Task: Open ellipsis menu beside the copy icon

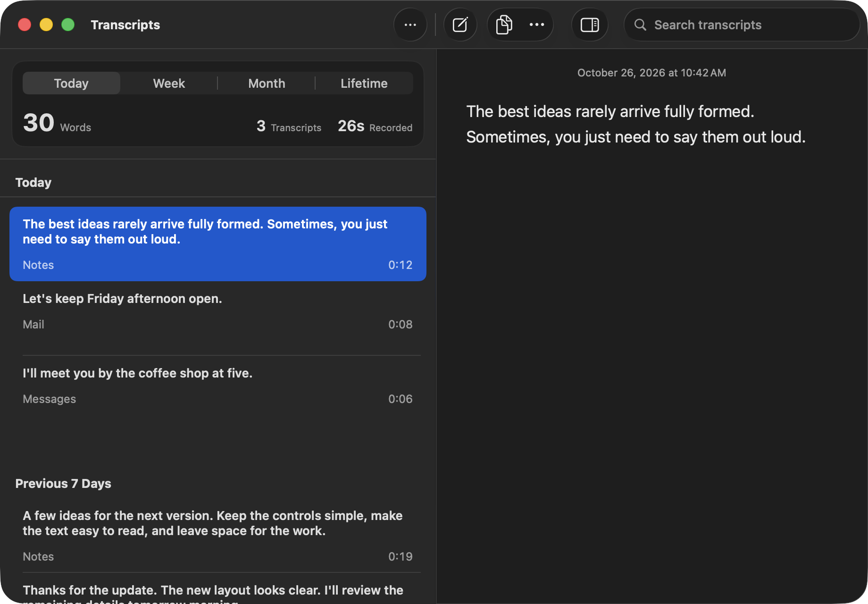Action: 537,25
